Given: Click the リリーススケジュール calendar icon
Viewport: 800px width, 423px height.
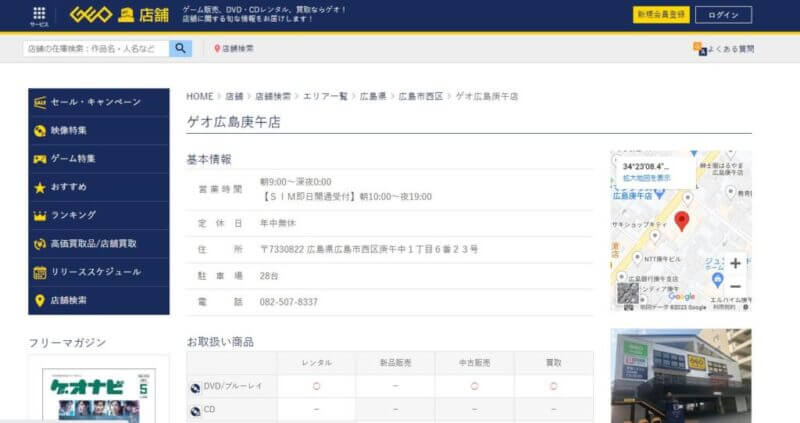Looking at the screenshot, I should pos(40,272).
